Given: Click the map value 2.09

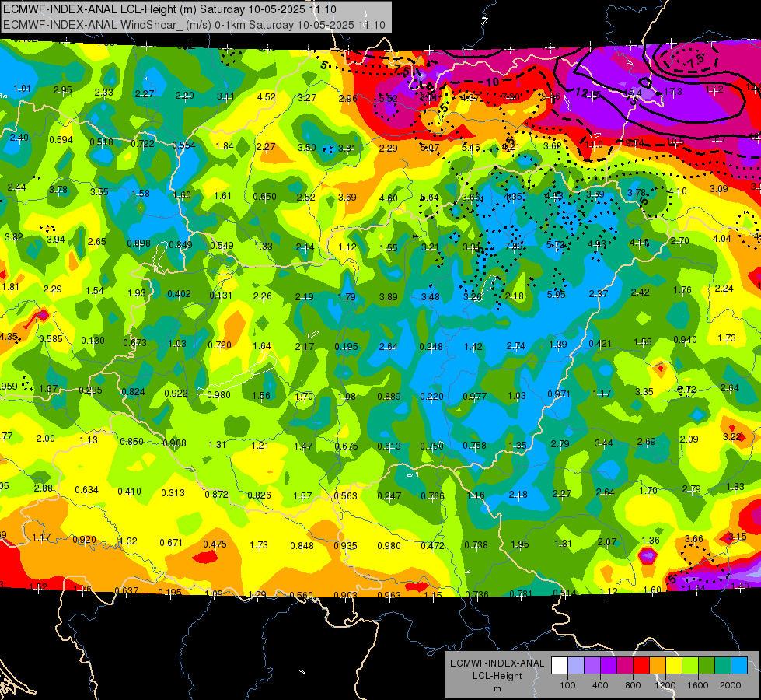Looking at the screenshot, I should [x=689, y=439].
